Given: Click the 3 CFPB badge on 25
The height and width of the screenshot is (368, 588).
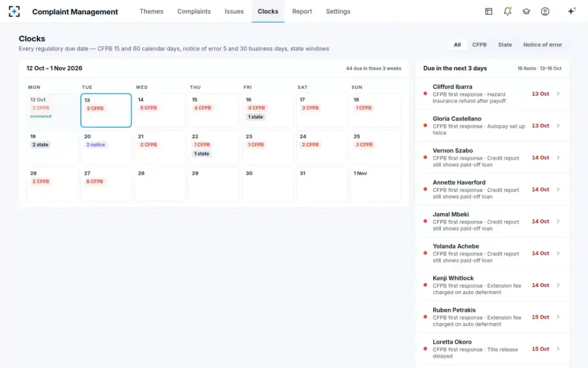Looking at the screenshot, I should (x=364, y=145).
